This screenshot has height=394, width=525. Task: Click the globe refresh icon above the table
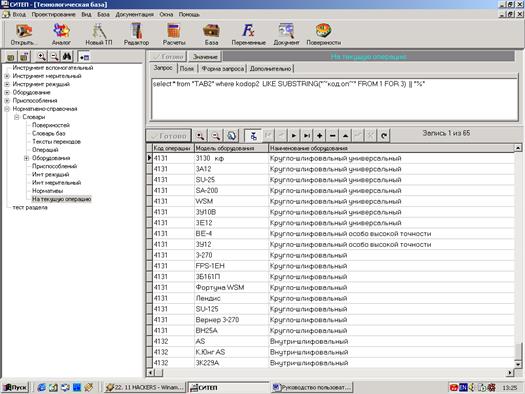(x=232, y=136)
